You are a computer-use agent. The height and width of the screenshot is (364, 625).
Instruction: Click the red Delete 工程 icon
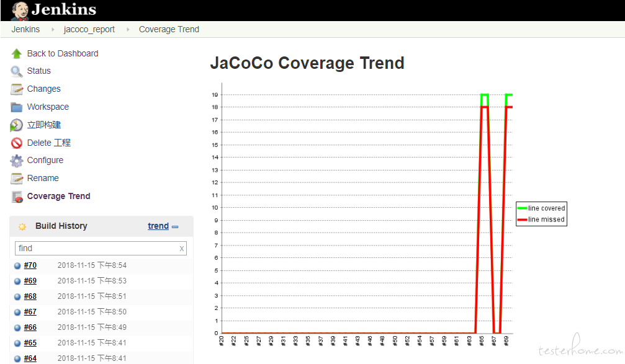tap(16, 143)
